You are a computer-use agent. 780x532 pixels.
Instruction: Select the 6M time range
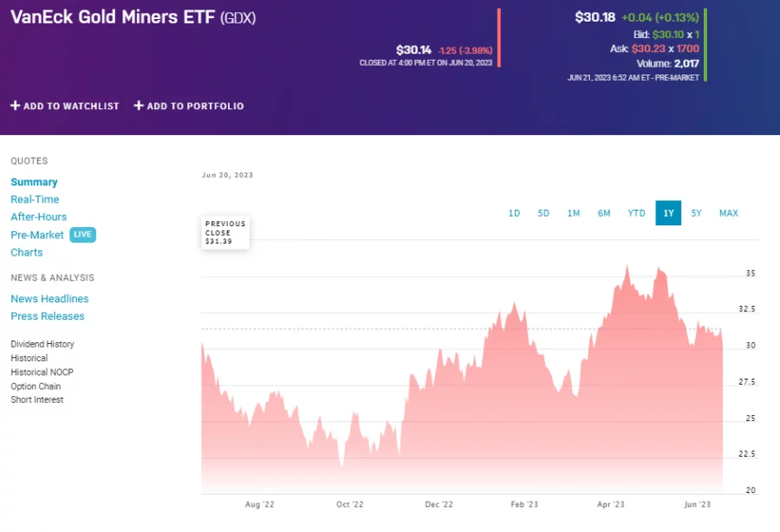click(604, 213)
